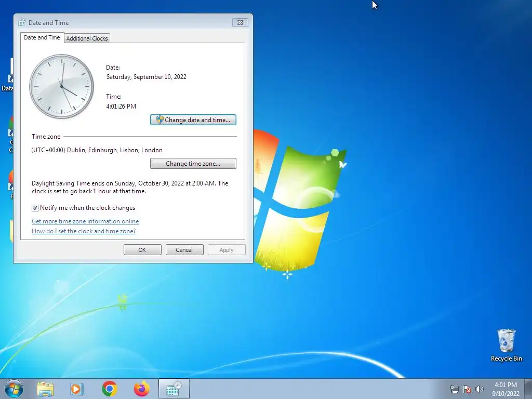Click the analog clock face
The height and width of the screenshot is (399, 532).
point(62,87)
